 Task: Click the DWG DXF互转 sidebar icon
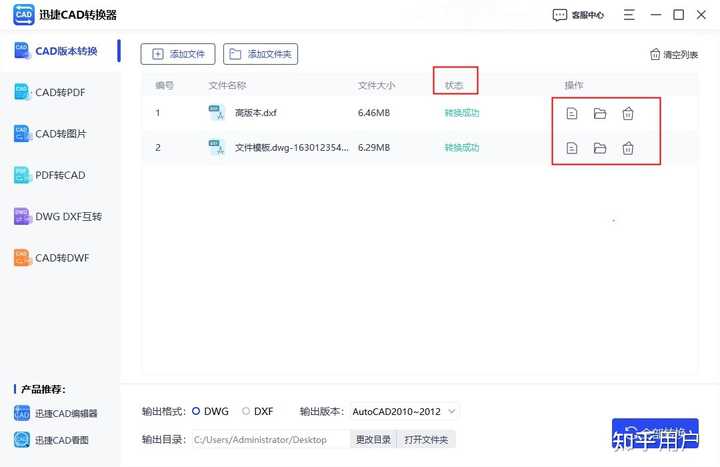tap(22, 216)
